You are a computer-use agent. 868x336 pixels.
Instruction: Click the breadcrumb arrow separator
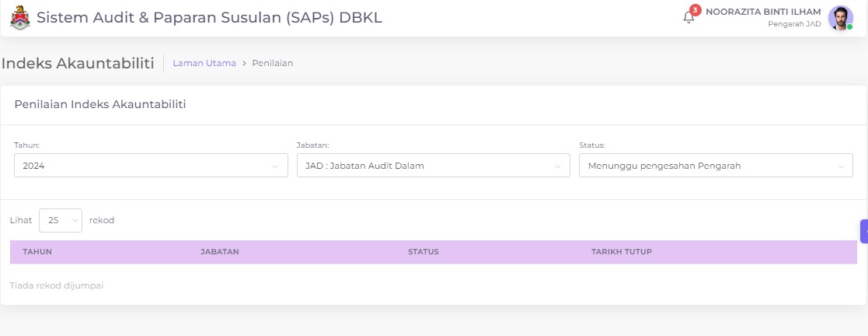[244, 63]
